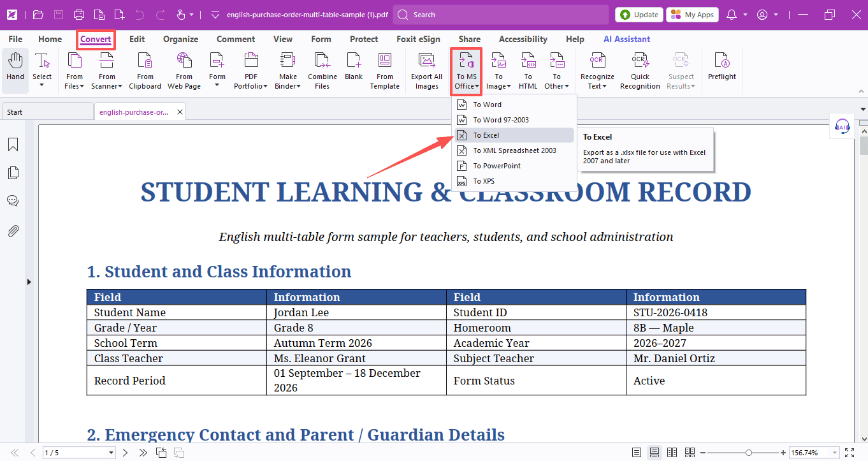The image size is (868, 461).
Task: Select To Excel menu item
Action: (x=513, y=135)
